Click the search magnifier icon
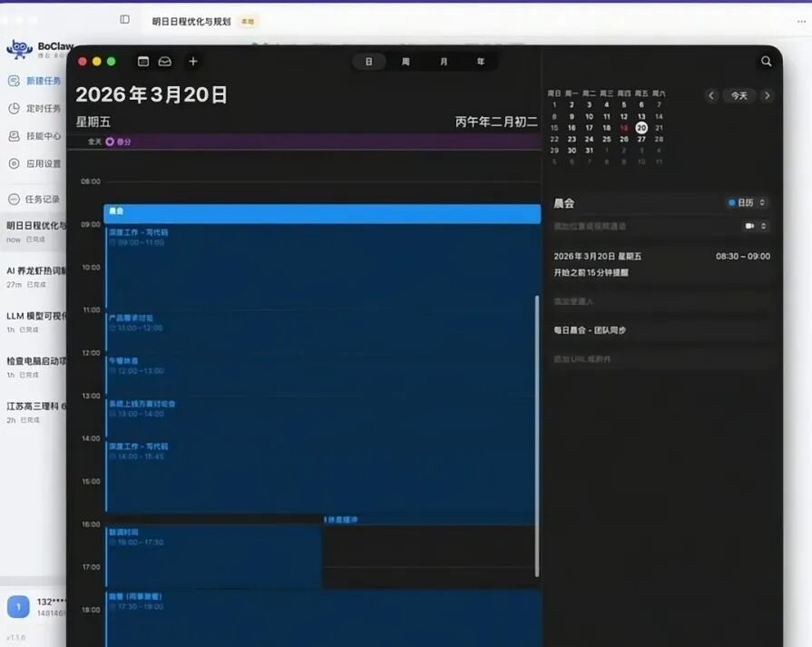Viewport: 812px width, 647px height. [x=767, y=62]
